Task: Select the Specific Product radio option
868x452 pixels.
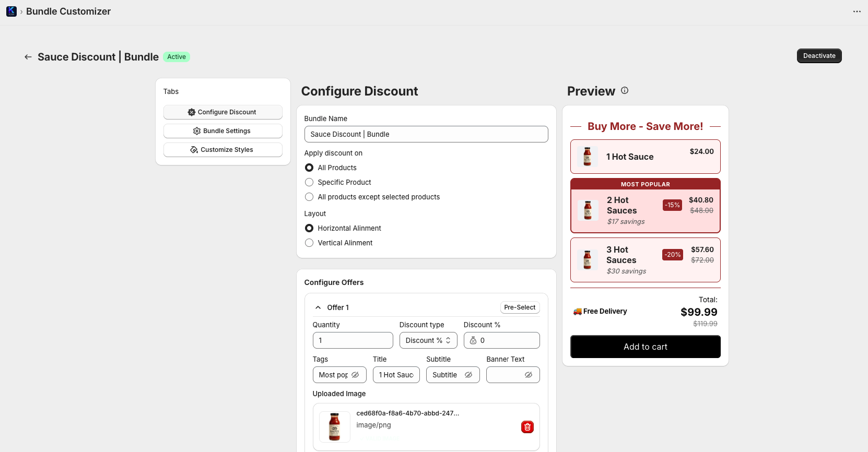Action: pos(309,182)
